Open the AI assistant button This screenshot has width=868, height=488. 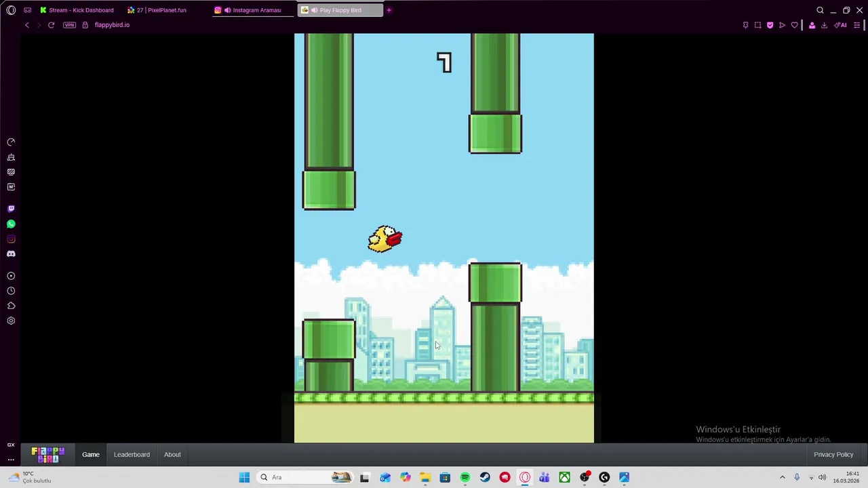[x=841, y=25]
